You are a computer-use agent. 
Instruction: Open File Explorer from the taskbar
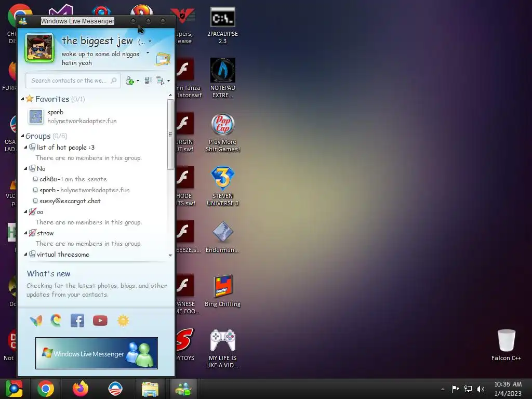pyautogui.click(x=150, y=389)
